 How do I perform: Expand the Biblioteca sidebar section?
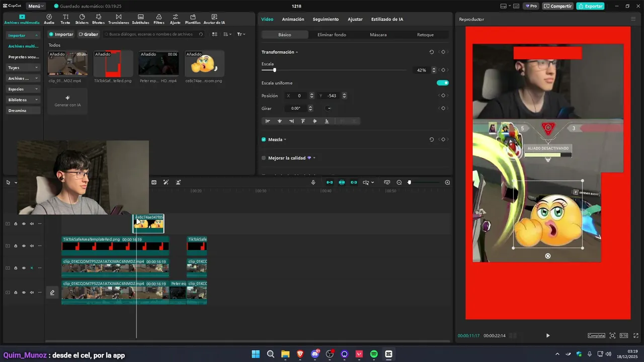pyautogui.click(x=36, y=100)
